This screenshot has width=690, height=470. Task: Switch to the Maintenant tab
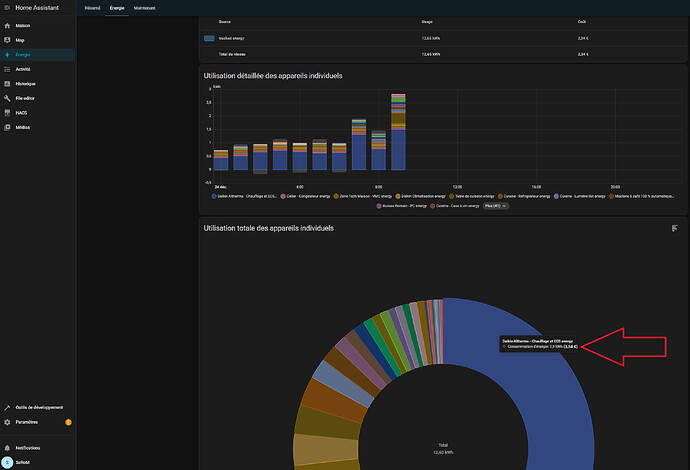pyautogui.click(x=144, y=8)
